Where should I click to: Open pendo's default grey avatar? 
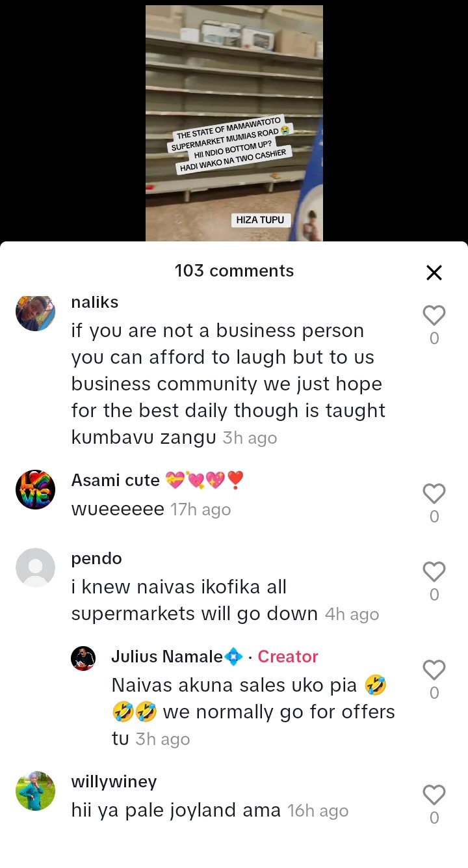coord(35,567)
